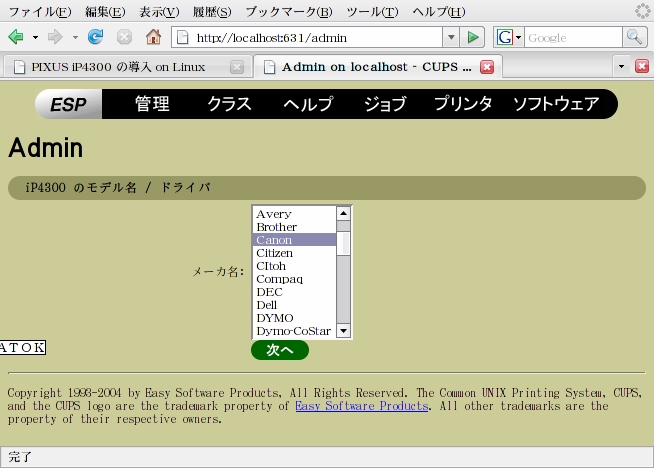This screenshot has height=468, width=654.
Task: Open the list-all-tabs dropdown arrow
Action: 621,66
